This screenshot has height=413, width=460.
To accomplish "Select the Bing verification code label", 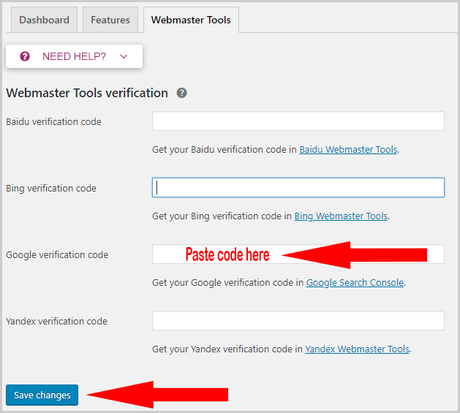I will click(51, 188).
